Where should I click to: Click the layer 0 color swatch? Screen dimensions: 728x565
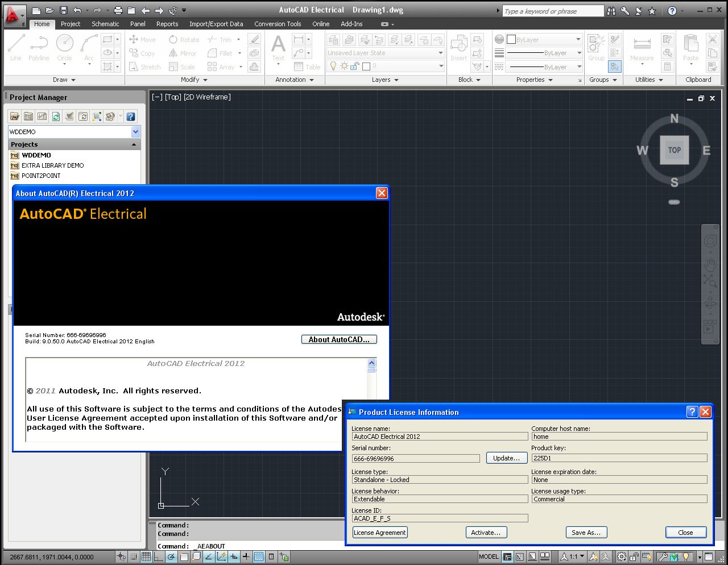coord(366,66)
